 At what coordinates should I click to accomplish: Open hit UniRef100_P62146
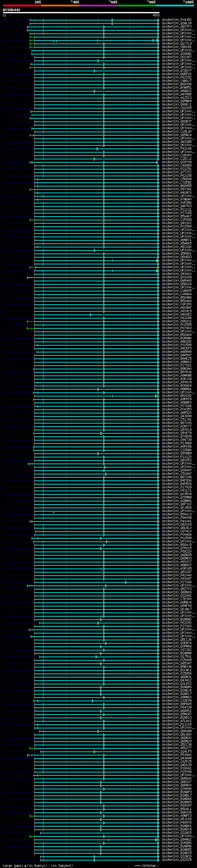pyautogui.click(x=177, y=149)
